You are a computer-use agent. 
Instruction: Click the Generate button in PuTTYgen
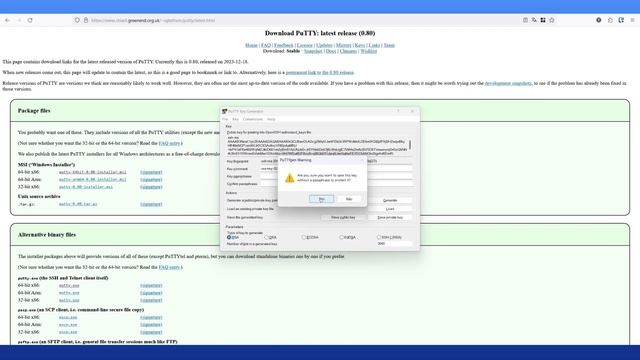tap(390, 200)
